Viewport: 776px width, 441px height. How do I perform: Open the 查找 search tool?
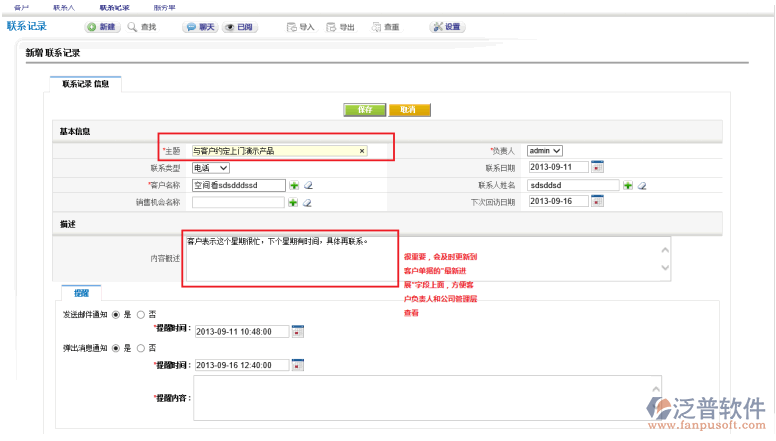click(x=142, y=27)
